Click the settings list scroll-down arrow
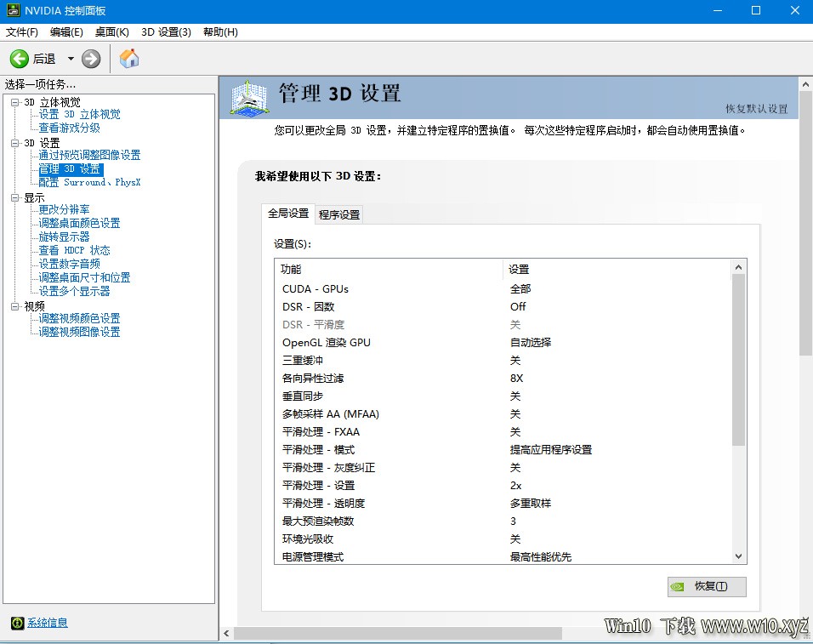The image size is (813, 644). [739, 556]
